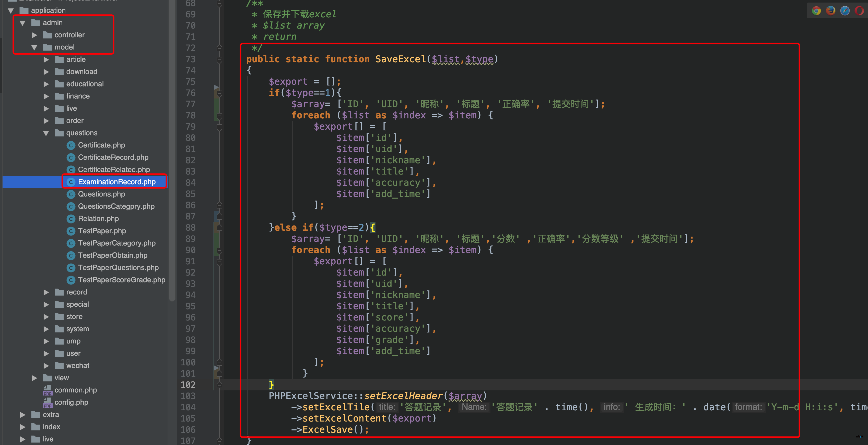Open TestPaperQuestions.php file
Viewport: 868px width, 445px height.
pyautogui.click(x=118, y=268)
